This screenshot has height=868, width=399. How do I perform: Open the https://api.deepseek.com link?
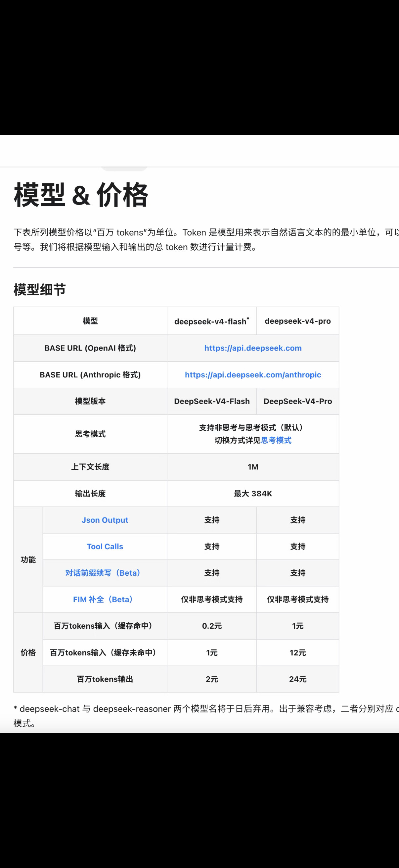click(252, 348)
